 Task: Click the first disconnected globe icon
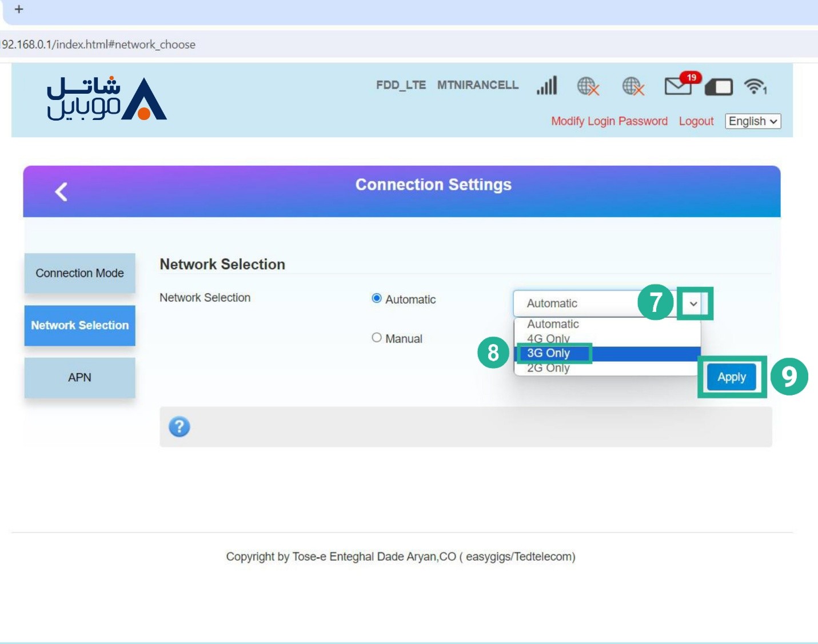(588, 86)
